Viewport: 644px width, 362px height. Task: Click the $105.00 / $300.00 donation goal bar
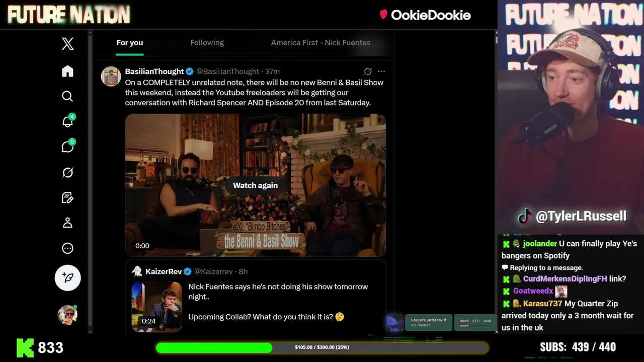click(322, 347)
